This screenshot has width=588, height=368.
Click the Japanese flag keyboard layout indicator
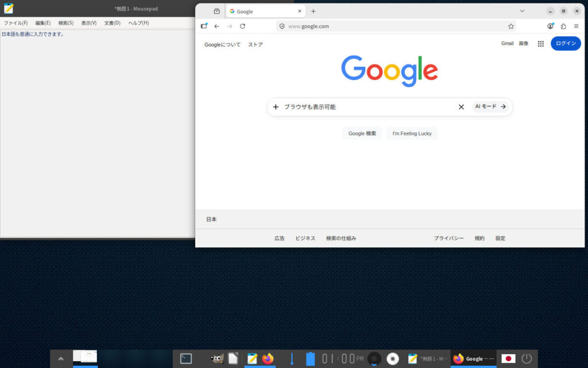point(508,359)
